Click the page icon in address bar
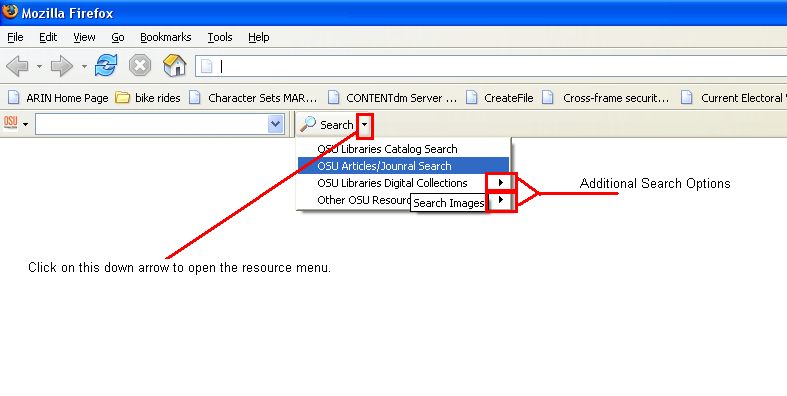The width and height of the screenshot is (787, 396). point(207,66)
